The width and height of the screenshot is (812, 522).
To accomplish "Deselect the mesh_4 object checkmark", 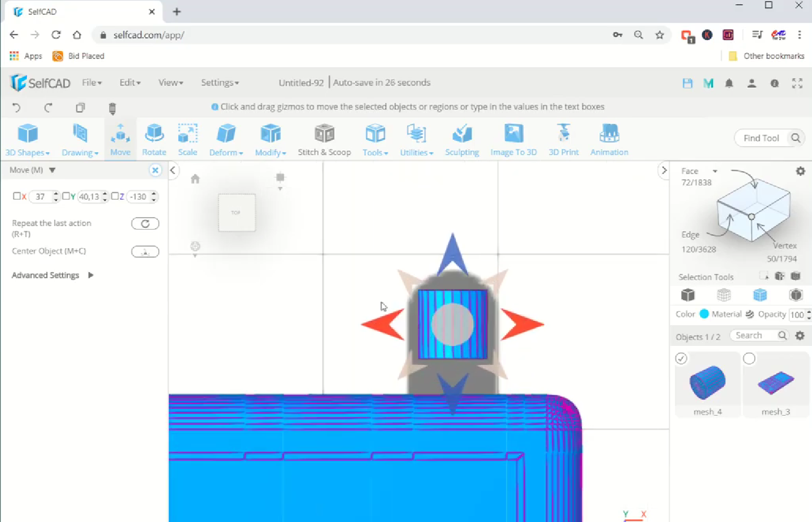I will [681, 359].
